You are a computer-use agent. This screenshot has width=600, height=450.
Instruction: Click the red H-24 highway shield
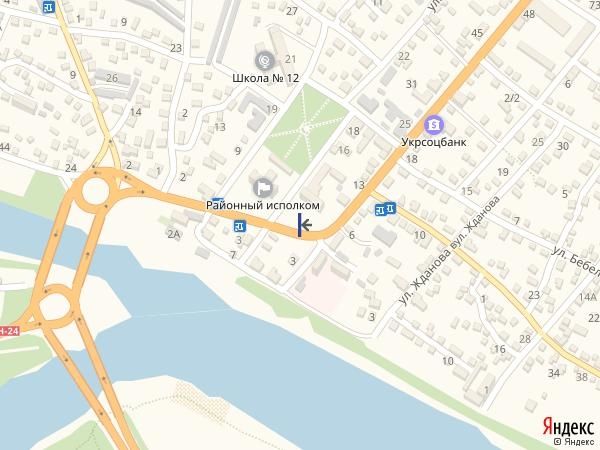pos(9,331)
